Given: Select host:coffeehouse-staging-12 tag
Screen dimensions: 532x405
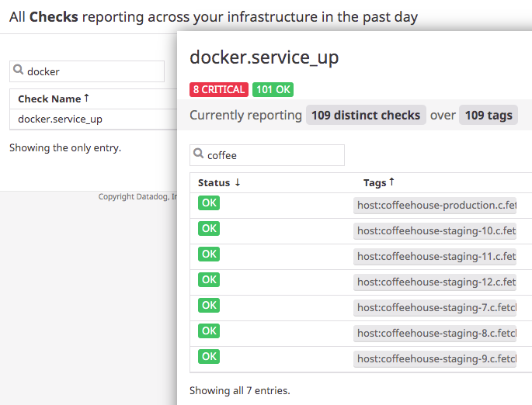Looking at the screenshot, I should (436, 282).
